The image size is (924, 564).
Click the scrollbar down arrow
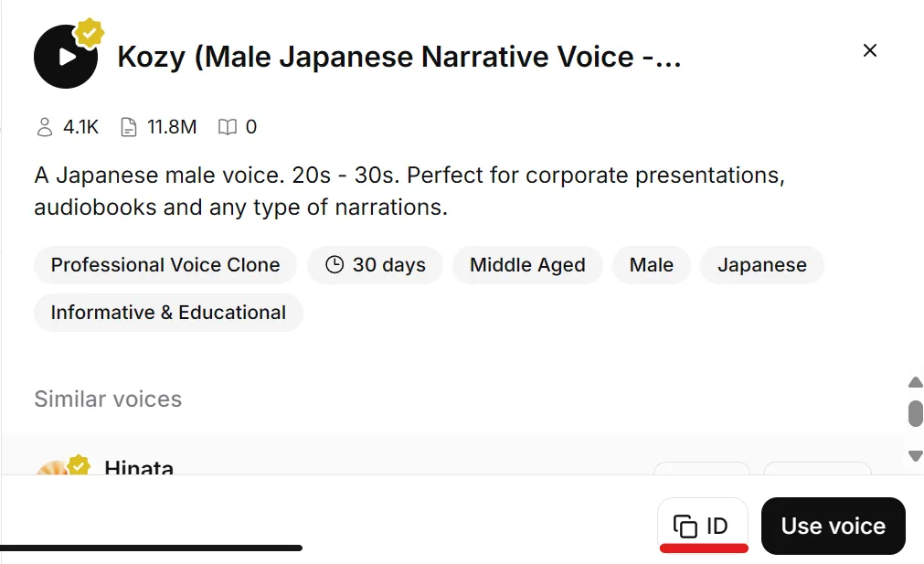[915, 455]
